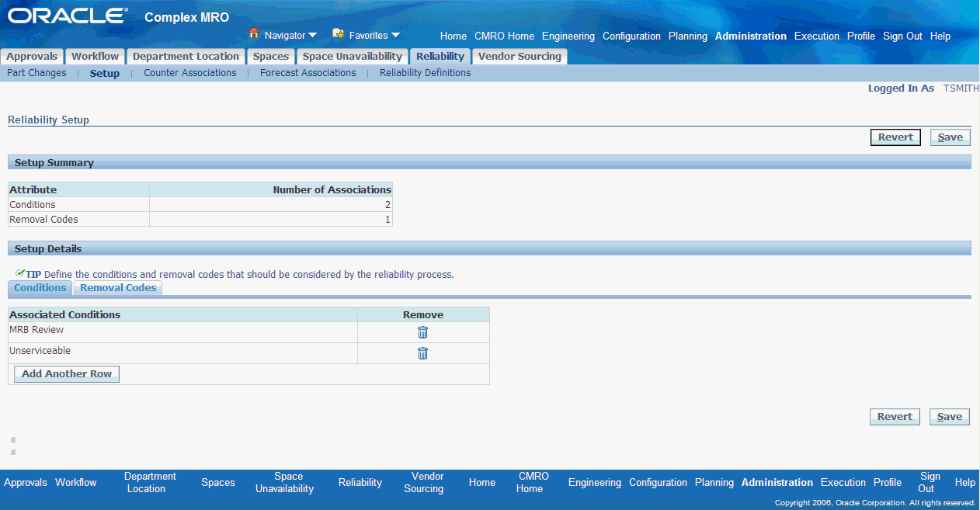Open Configuration in the top menu
This screenshot has width=980, height=510.
coord(631,36)
